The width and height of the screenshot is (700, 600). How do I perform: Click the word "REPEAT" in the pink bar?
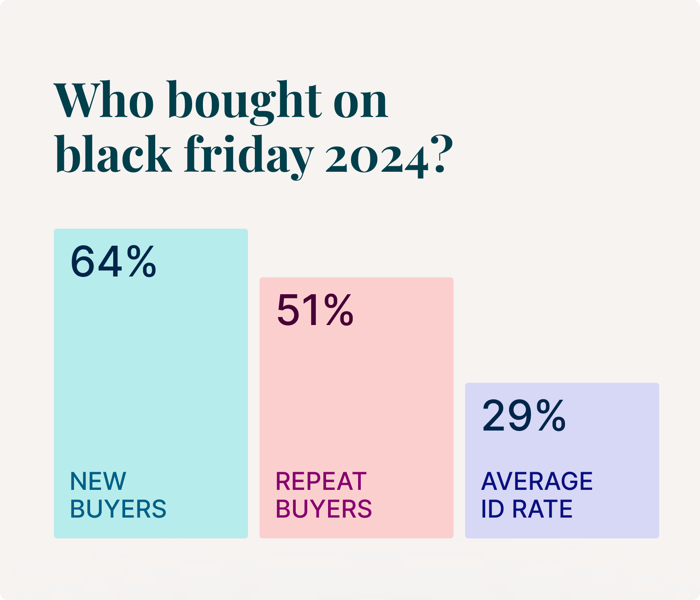[321, 481]
